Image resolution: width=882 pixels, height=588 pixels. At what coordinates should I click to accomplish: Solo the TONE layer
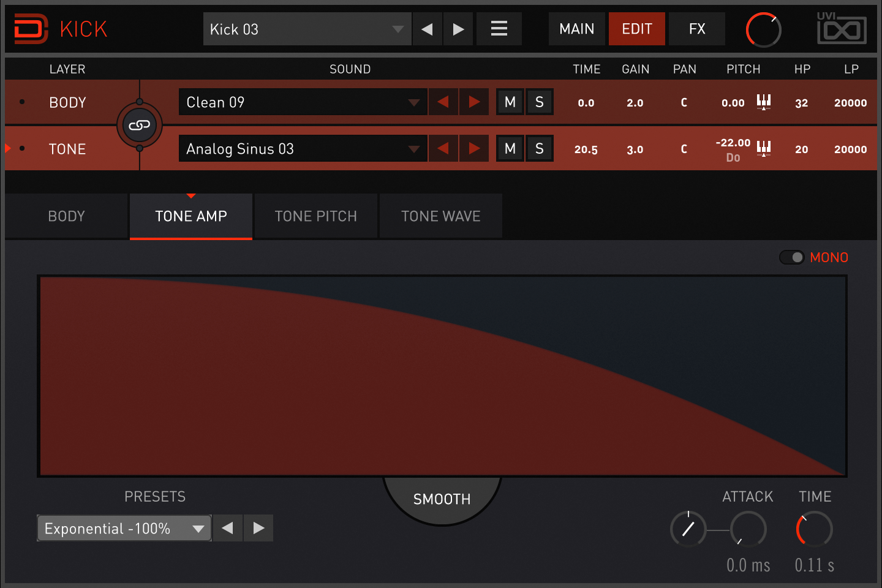pos(539,148)
